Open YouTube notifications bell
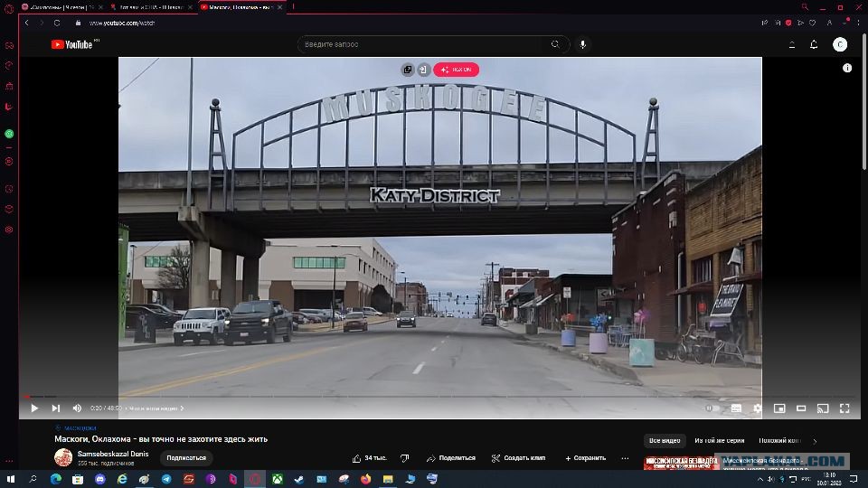The height and width of the screenshot is (488, 868). (x=814, y=44)
